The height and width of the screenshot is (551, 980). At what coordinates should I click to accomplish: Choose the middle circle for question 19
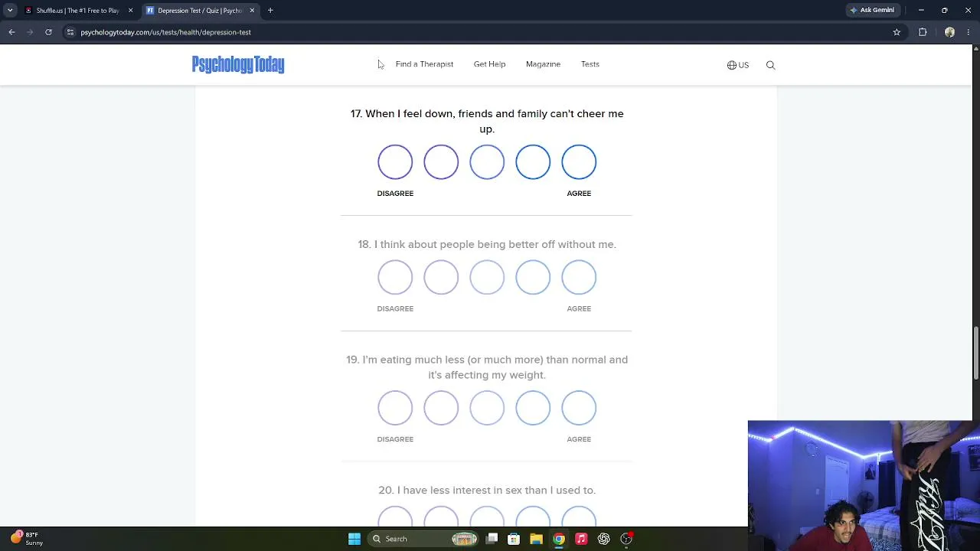487,408
